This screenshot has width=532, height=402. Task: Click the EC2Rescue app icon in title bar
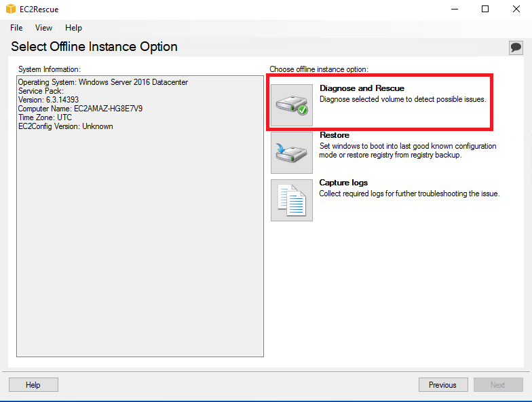pos(11,10)
